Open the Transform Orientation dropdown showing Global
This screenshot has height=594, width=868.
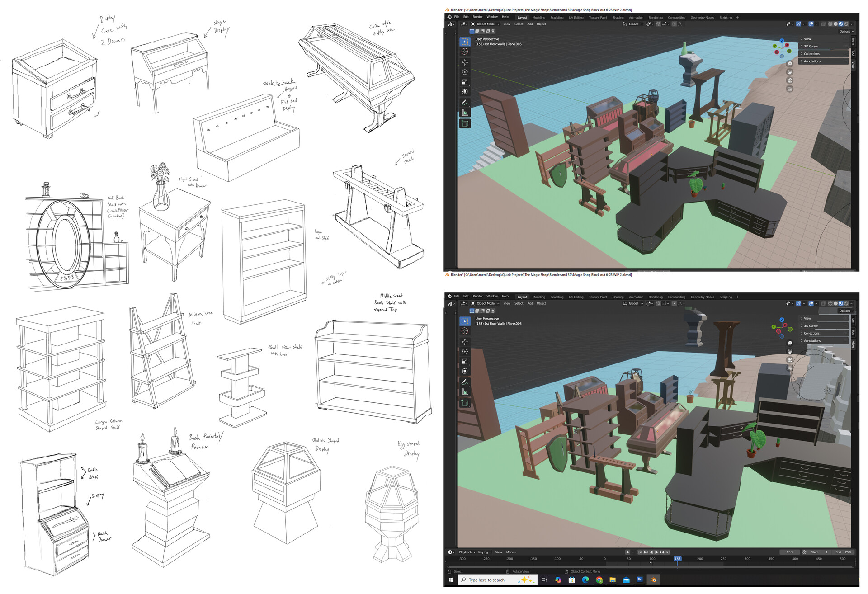click(x=633, y=24)
